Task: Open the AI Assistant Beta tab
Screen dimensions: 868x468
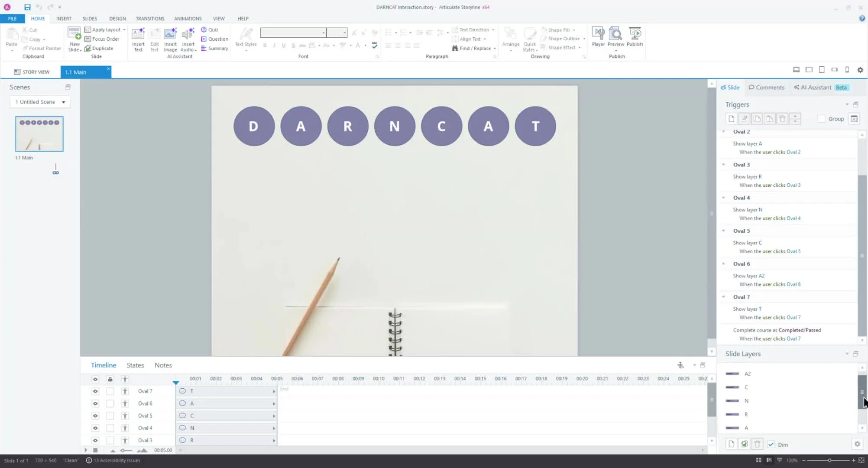Action: click(x=821, y=88)
